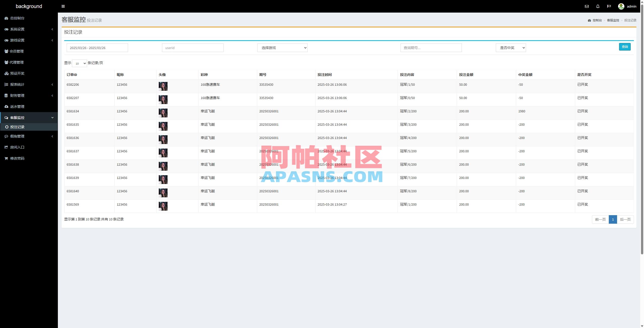The height and width of the screenshot is (328, 644).
Task: Click the 查询 search button
Action: (x=625, y=47)
